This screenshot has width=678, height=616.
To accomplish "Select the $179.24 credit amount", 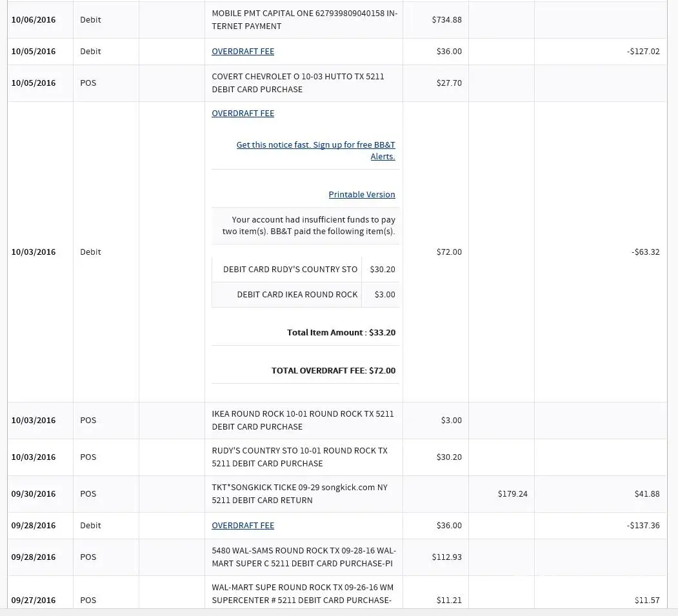I will 512,494.
